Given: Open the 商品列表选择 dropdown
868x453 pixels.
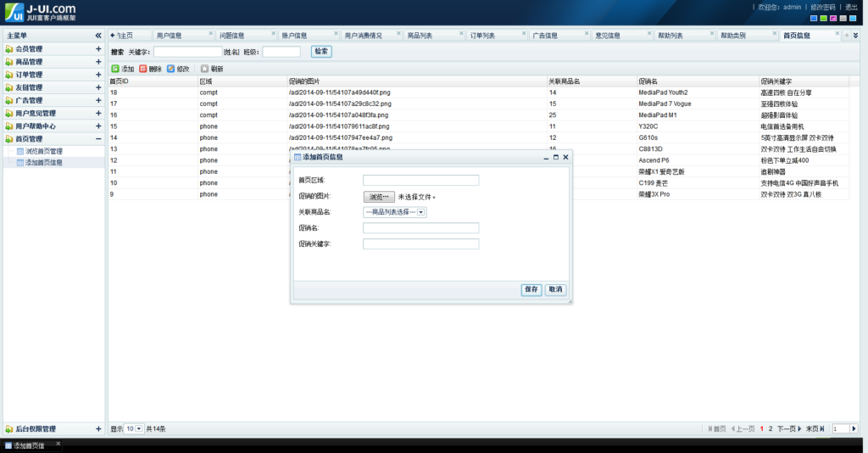Looking at the screenshot, I should (x=395, y=212).
